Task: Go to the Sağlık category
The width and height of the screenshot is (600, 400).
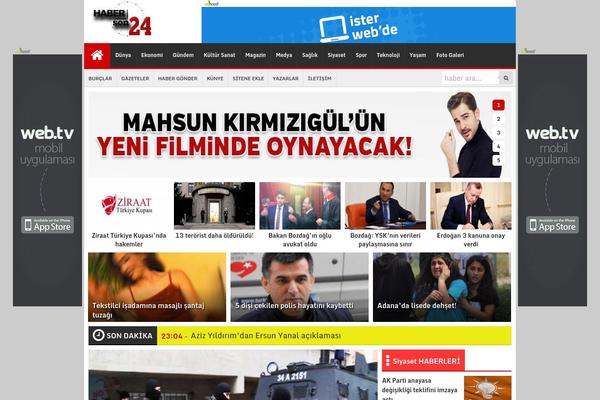Action: point(310,55)
